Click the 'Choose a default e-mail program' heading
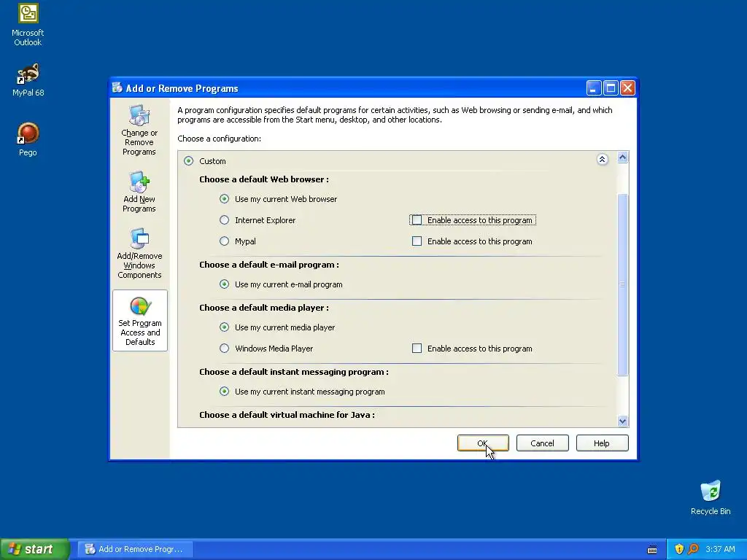 click(269, 265)
